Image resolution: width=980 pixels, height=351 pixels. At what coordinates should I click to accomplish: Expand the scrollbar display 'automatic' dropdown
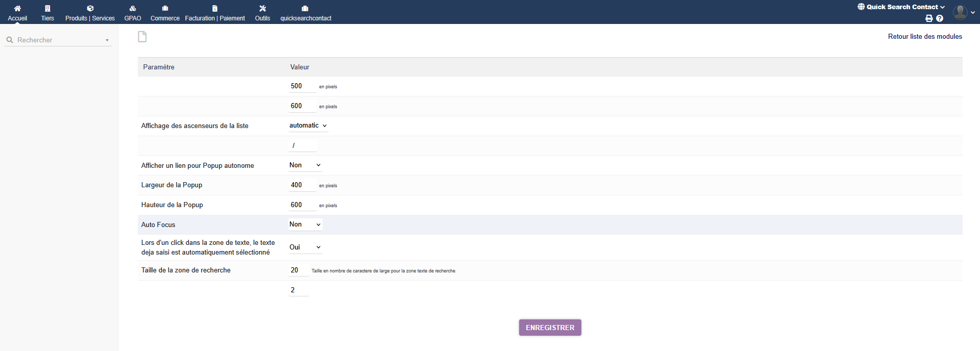(x=308, y=126)
